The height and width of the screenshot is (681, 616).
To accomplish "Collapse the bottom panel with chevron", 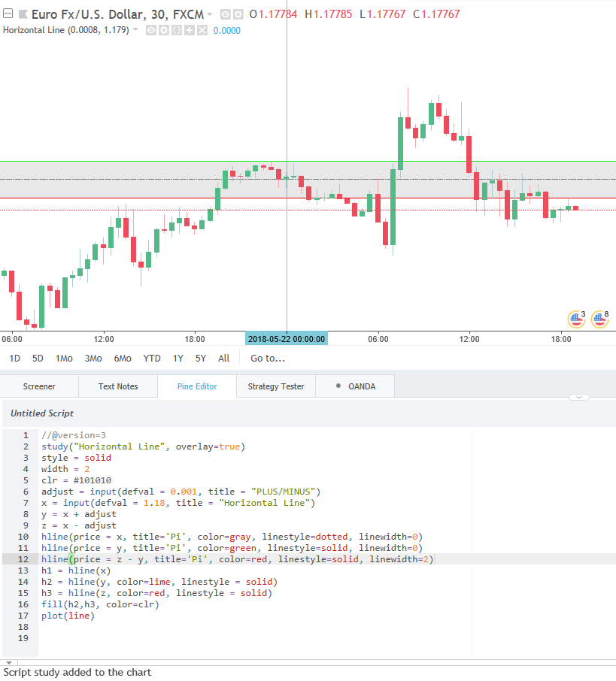I will [579, 397].
